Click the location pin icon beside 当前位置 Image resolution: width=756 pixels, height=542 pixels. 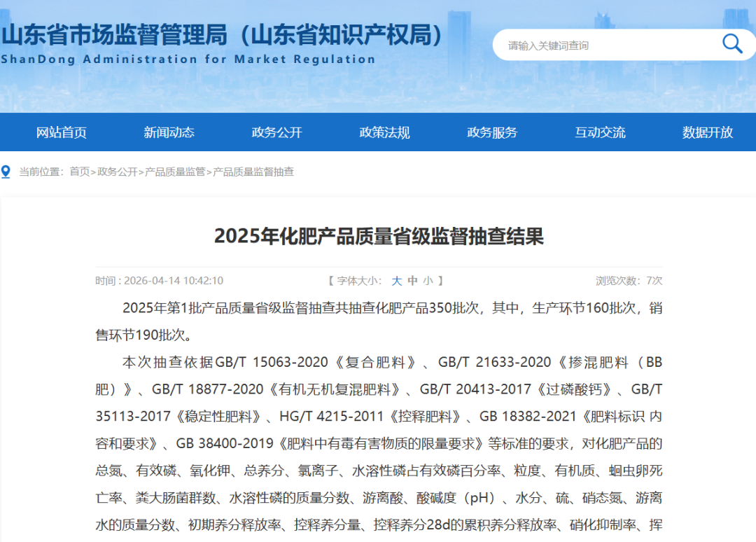click(7, 170)
